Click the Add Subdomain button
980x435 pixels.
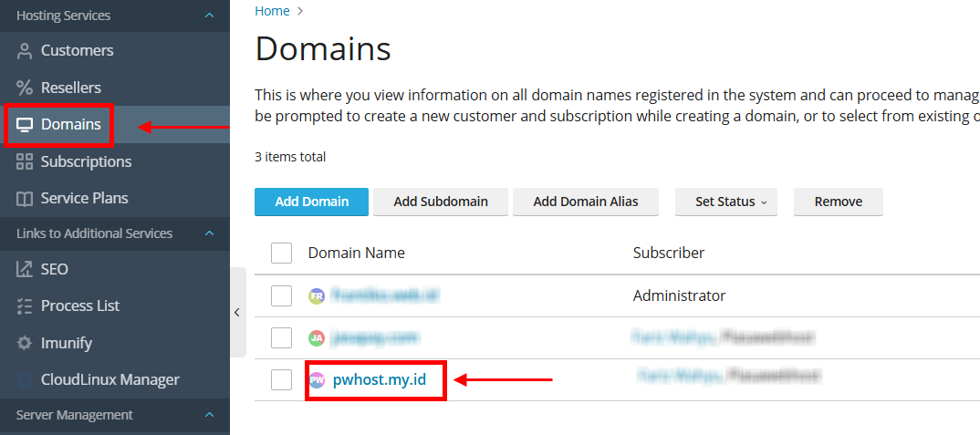(x=441, y=202)
